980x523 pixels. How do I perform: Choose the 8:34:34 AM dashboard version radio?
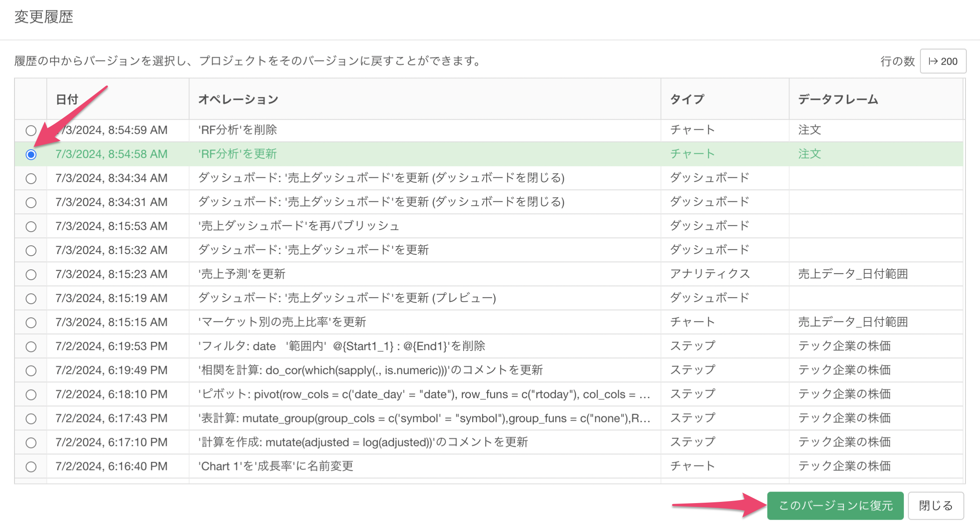click(31, 179)
